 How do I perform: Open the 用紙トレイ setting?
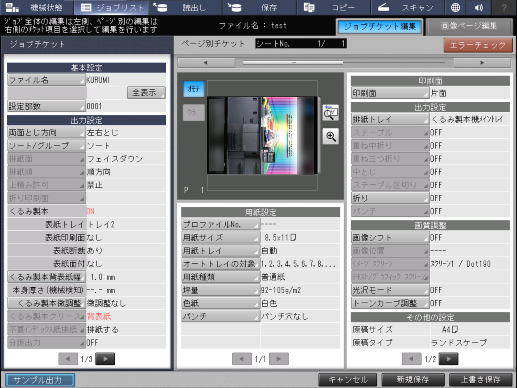click(x=220, y=251)
